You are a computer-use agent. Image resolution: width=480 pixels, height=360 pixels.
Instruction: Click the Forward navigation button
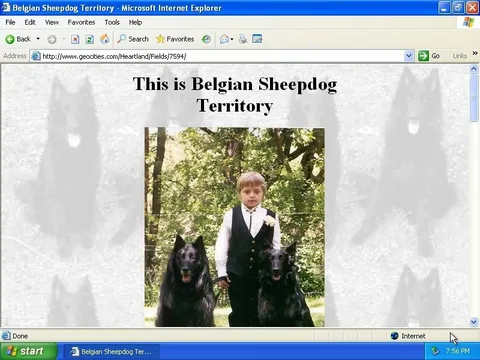click(52, 39)
